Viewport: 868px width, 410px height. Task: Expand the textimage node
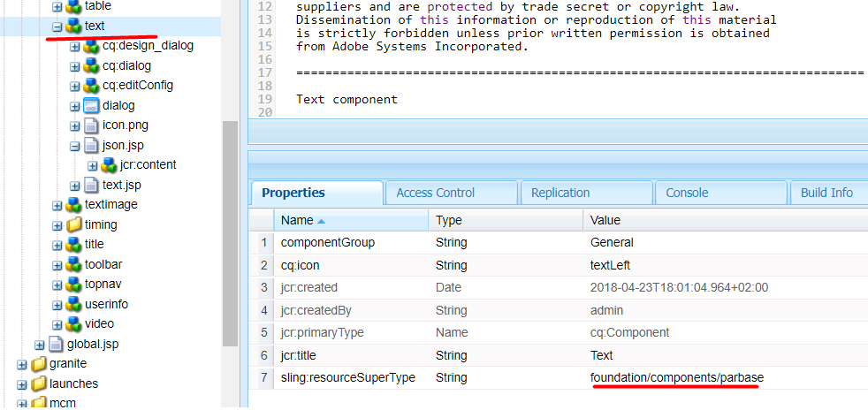(57, 205)
